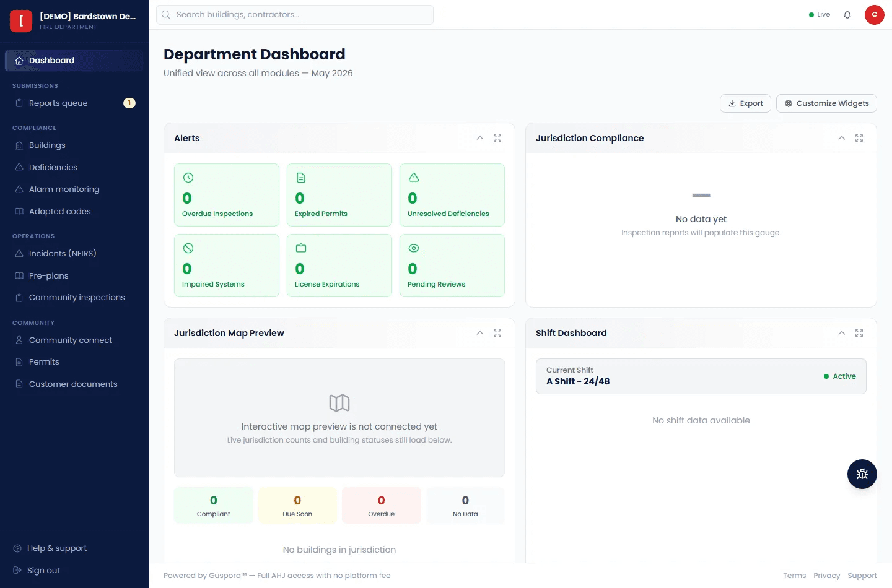Click the Overdue count tile

pyautogui.click(x=382, y=506)
